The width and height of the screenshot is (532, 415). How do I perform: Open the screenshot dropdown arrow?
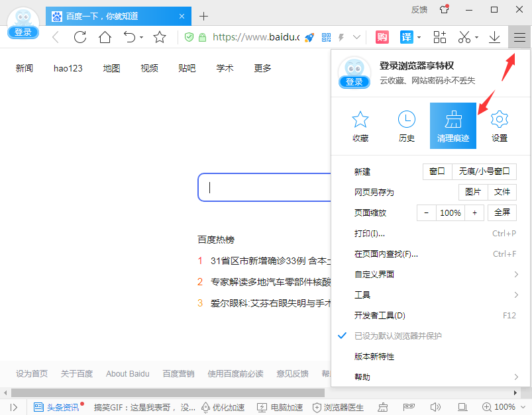pyautogui.click(x=477, y=37)
